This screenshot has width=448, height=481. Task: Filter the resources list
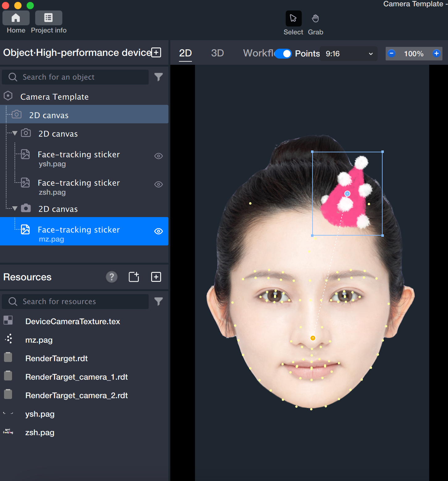[x=158, y=302]
